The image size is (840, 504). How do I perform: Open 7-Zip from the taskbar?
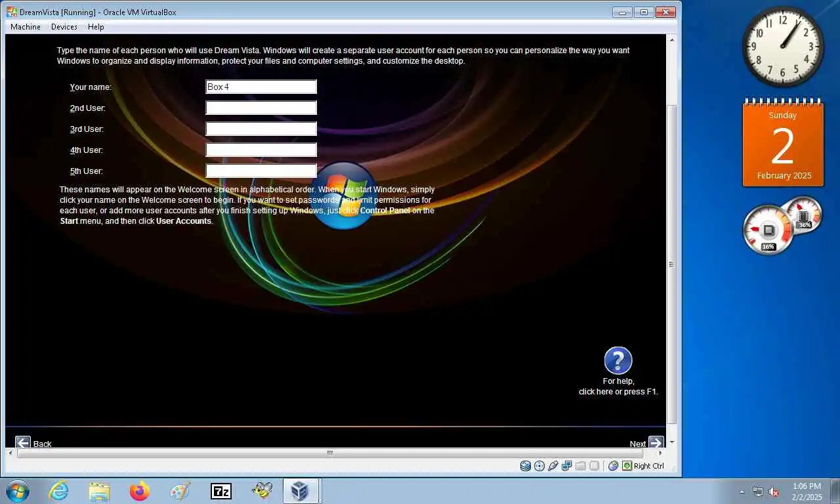[x=221, y=491]
